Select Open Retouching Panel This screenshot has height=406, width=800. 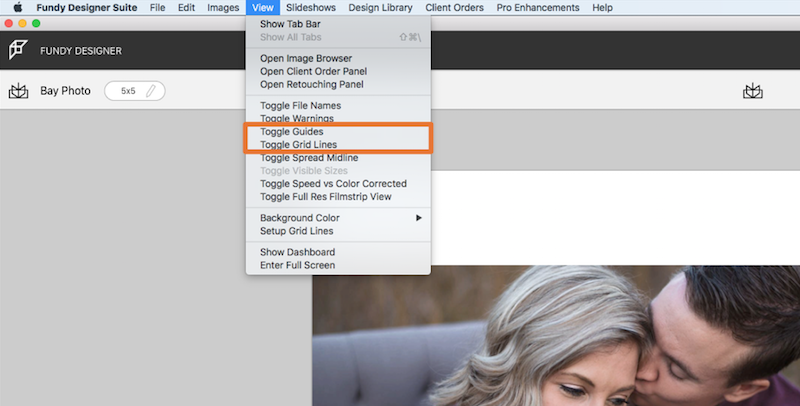pos(338,84)
